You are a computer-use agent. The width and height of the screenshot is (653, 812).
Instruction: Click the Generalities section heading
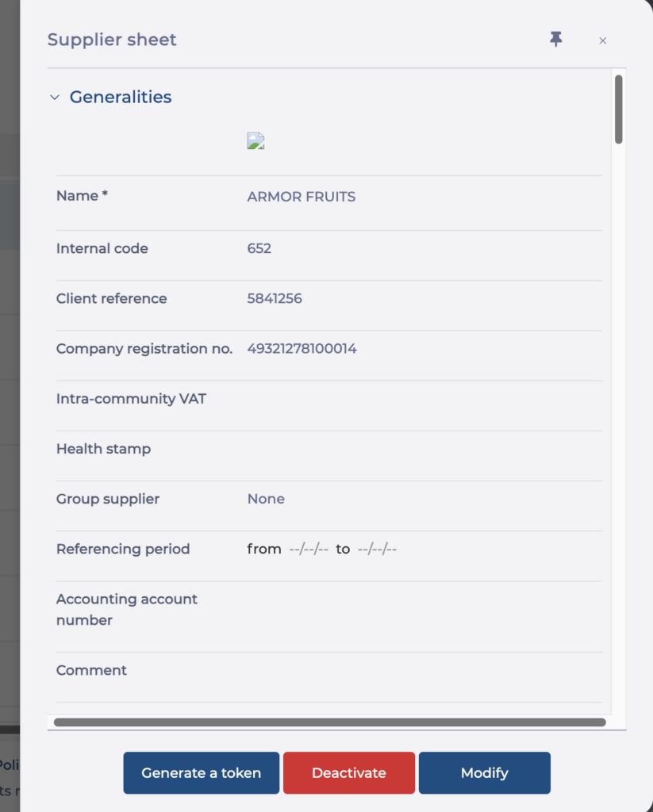121,97
